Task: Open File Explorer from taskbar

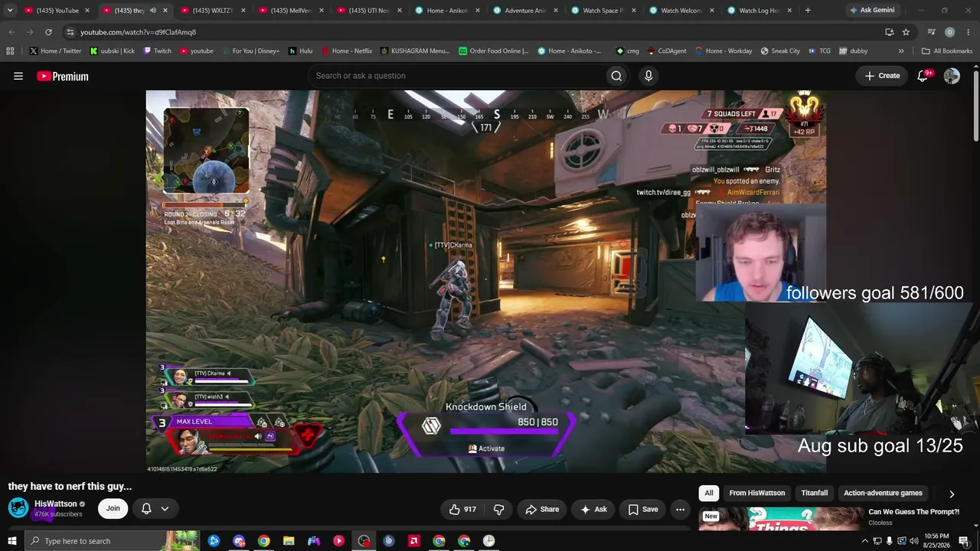Action: click(x=289, y=541)
